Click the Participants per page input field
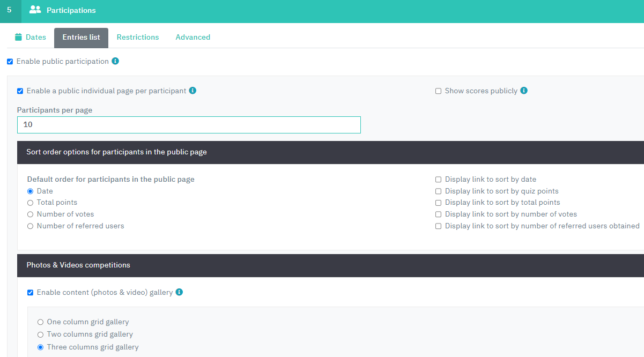This screenshot has height=357, width=644. click(189, 125)
